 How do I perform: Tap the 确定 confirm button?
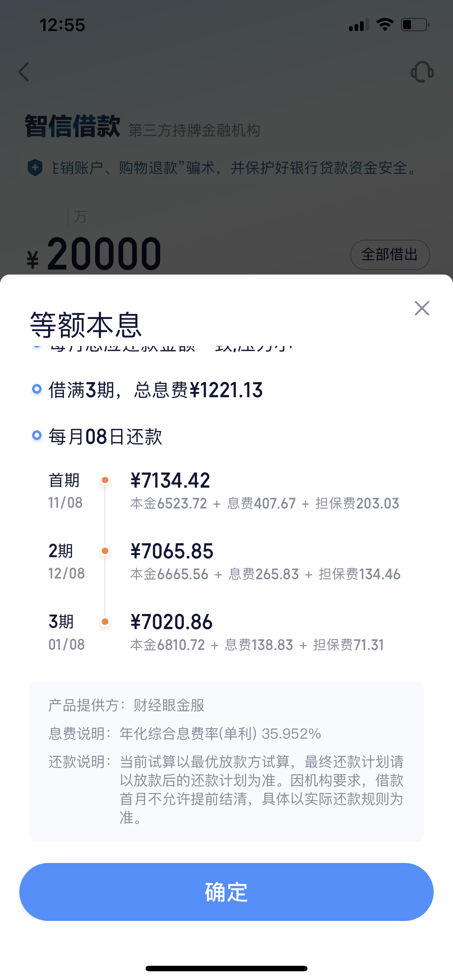(226, 892)
